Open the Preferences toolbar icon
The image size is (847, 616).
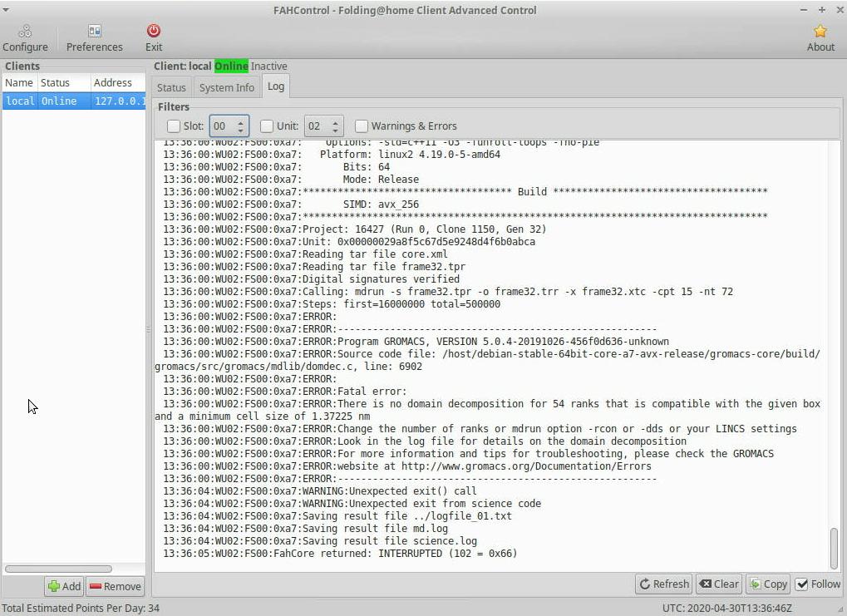(95, 38)
